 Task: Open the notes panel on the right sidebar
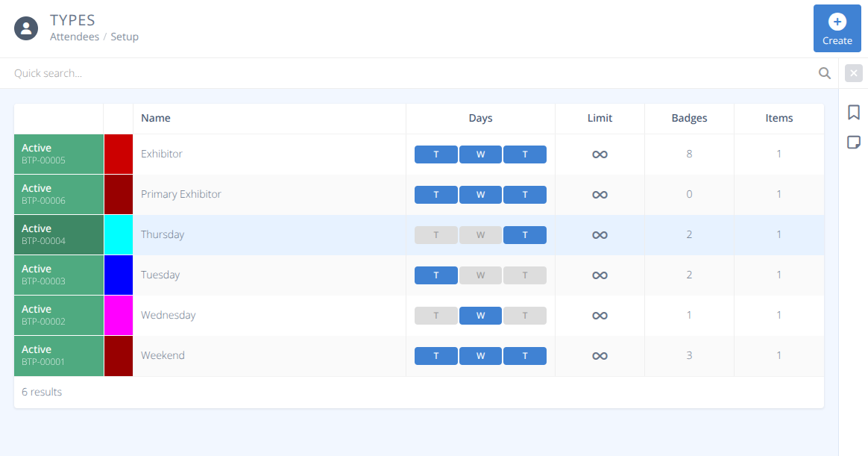pyautogui.click(x=853, y=142)
